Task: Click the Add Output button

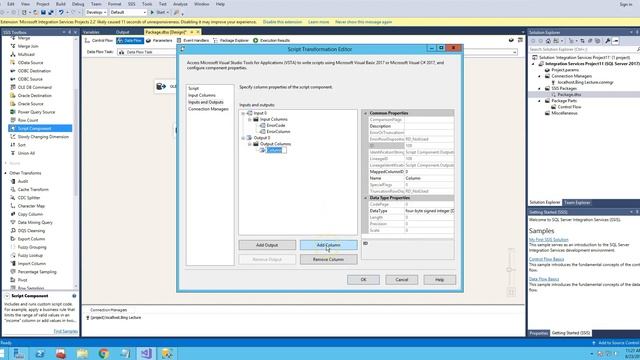Action: tap(267, 245)
